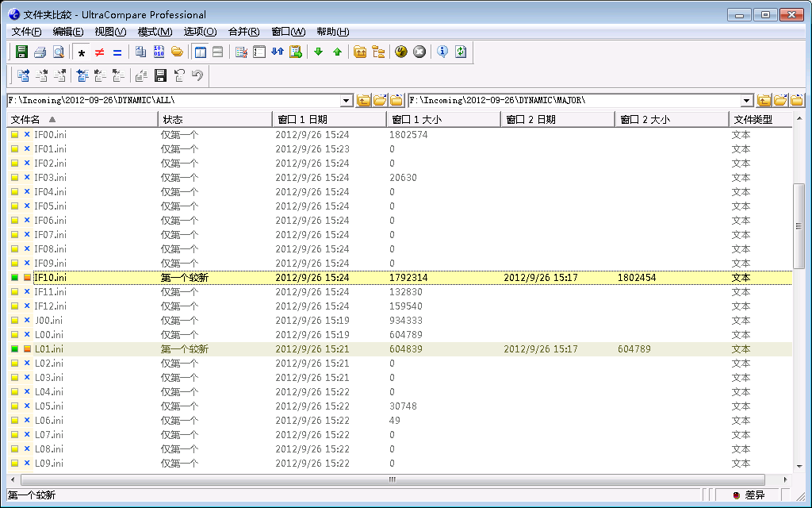Expand the right folder path dropdown
The height and width of the screenshot is (508, 812).
point(747,101)
